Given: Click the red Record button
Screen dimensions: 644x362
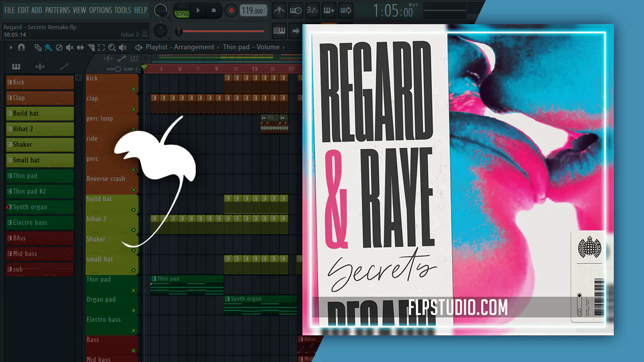Looking at the screenshot, I should (x=231, y=10).
